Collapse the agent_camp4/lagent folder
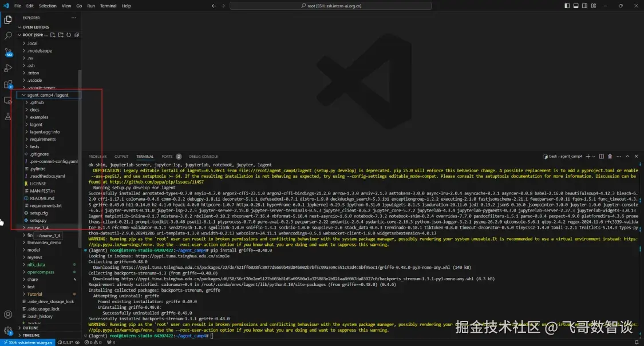The height and width of the screenshot is (346, 644). 49,95
